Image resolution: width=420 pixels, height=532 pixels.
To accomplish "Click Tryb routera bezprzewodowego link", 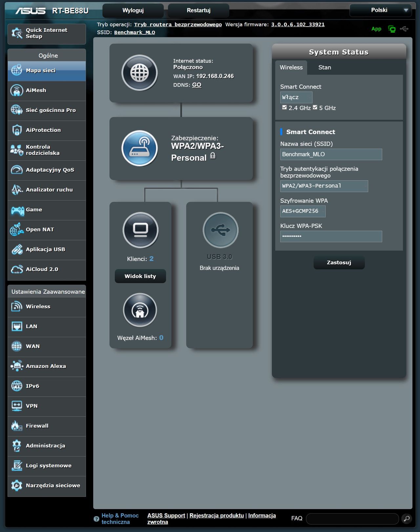I will click(178, 25).
